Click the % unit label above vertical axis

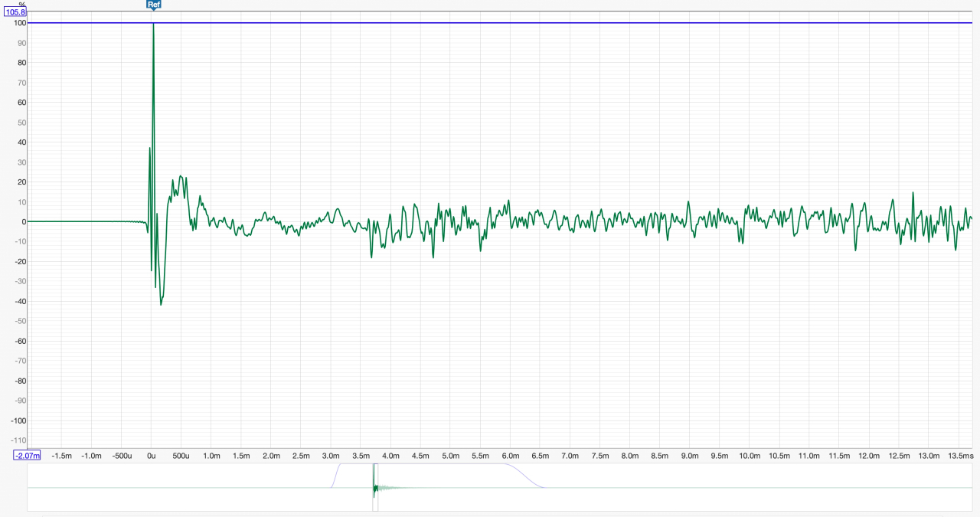pyautogui.click(x=21, y=4)
